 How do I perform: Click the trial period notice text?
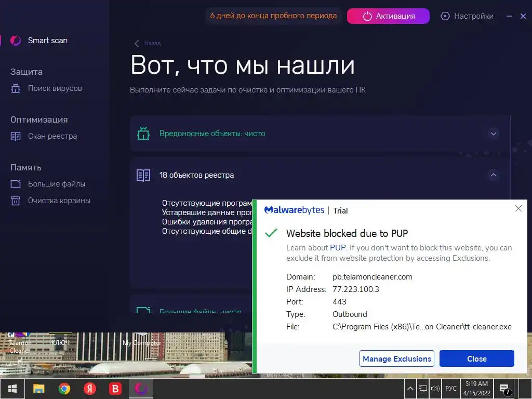pos(273,16)
